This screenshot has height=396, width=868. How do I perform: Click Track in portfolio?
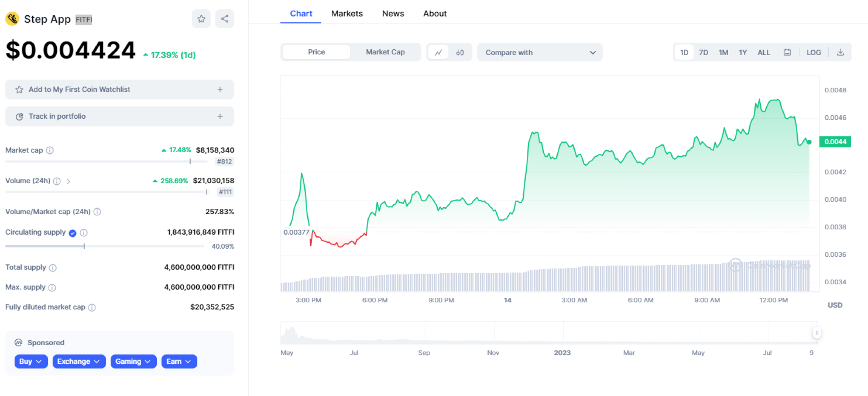point(119,116)
